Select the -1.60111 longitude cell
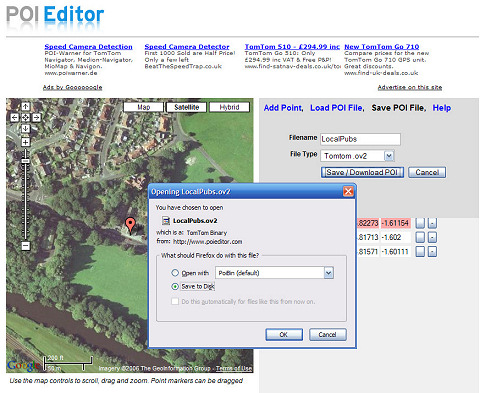 (395, 252)
